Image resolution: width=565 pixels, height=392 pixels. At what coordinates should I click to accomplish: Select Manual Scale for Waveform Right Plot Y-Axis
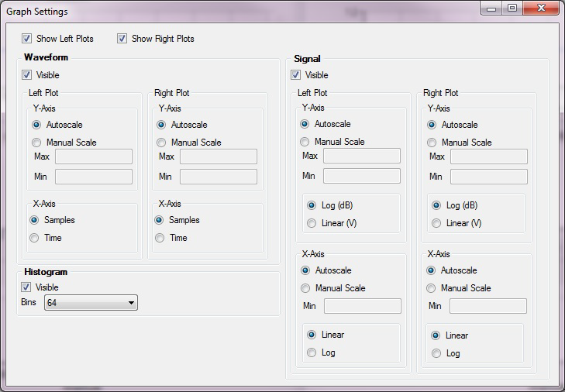[x=161, y=143]
